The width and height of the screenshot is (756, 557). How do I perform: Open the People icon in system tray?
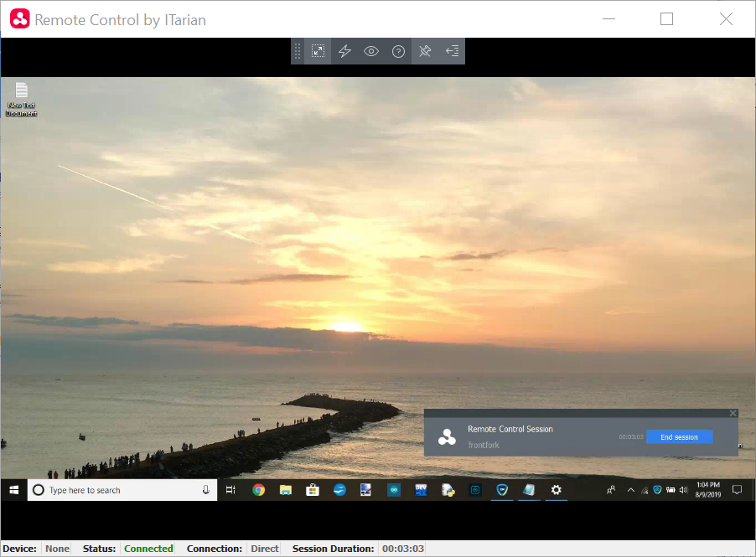611,490
